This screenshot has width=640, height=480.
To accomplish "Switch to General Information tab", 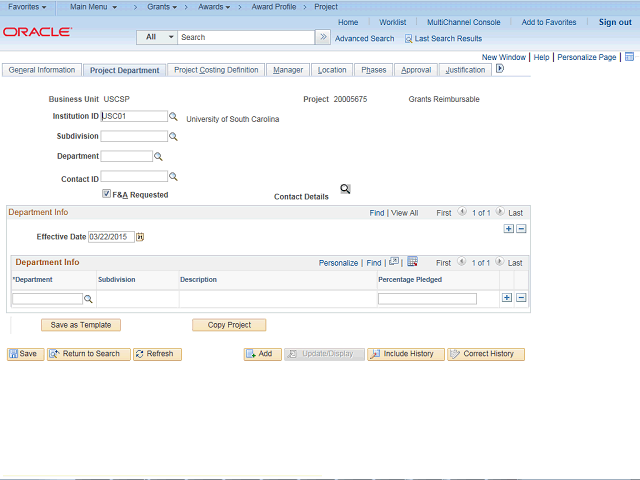I will (42, 70).
